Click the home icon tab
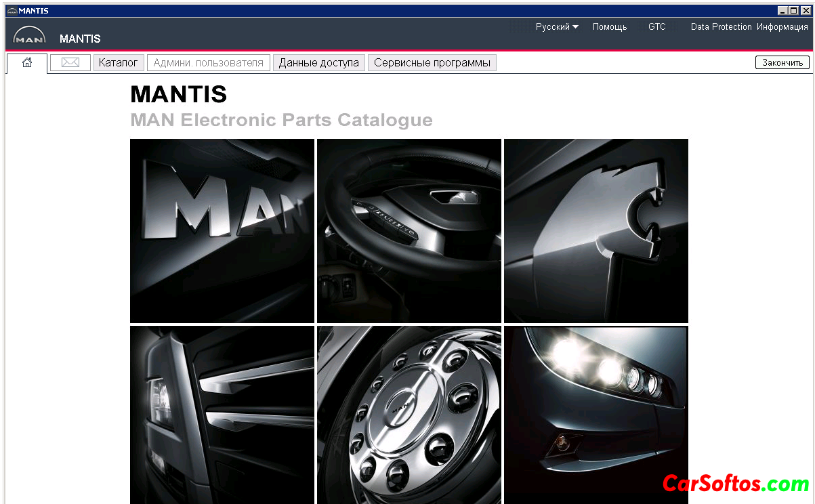815x504 pixels. click(27, 63)
